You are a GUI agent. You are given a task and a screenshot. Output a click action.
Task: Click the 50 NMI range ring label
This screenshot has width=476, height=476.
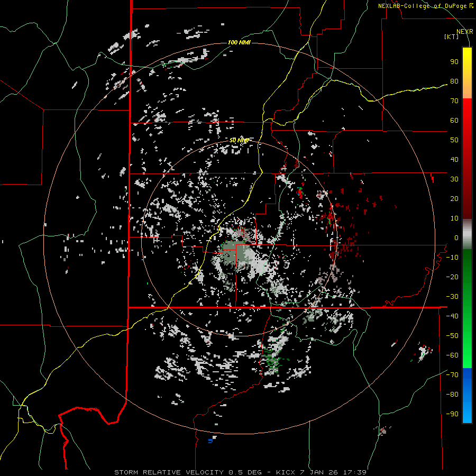coord(239,140)
